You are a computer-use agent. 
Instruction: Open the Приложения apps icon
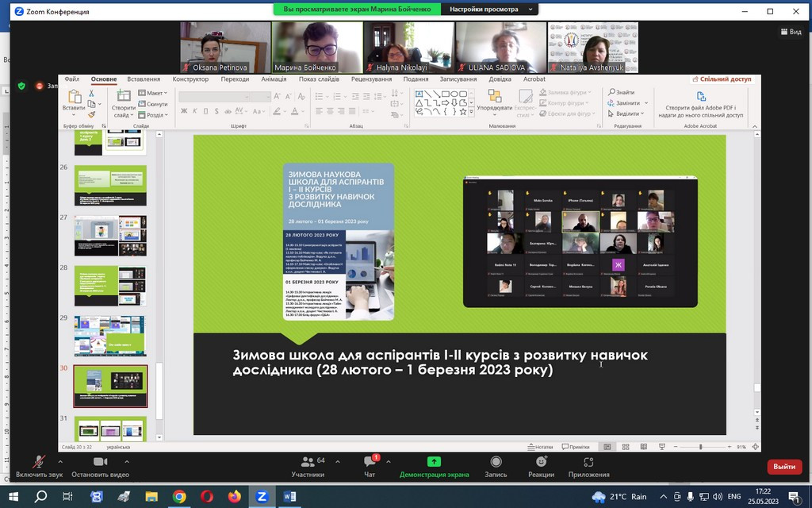coord(588,465)
